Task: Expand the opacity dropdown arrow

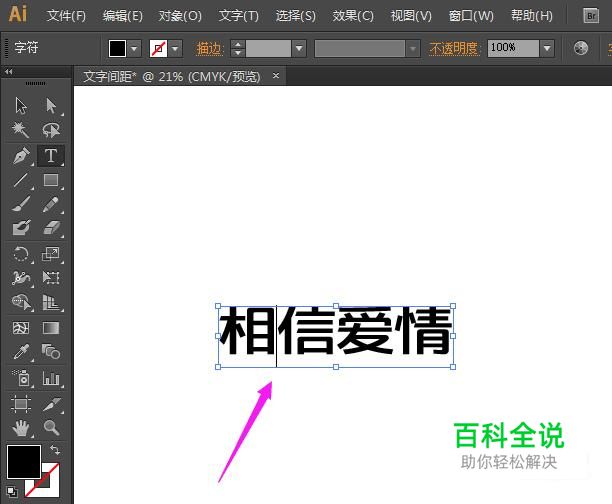Action: point(547,48)
